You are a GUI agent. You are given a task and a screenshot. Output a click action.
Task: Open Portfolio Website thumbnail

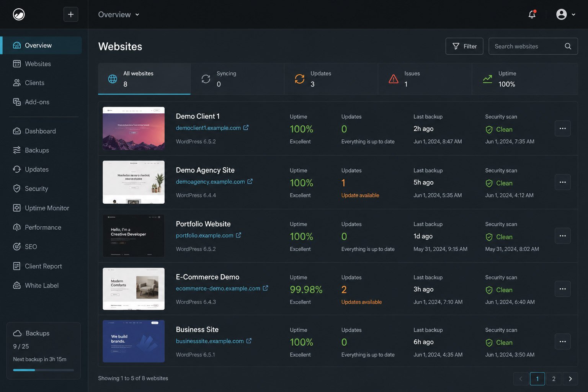click(x=134, y=235)
